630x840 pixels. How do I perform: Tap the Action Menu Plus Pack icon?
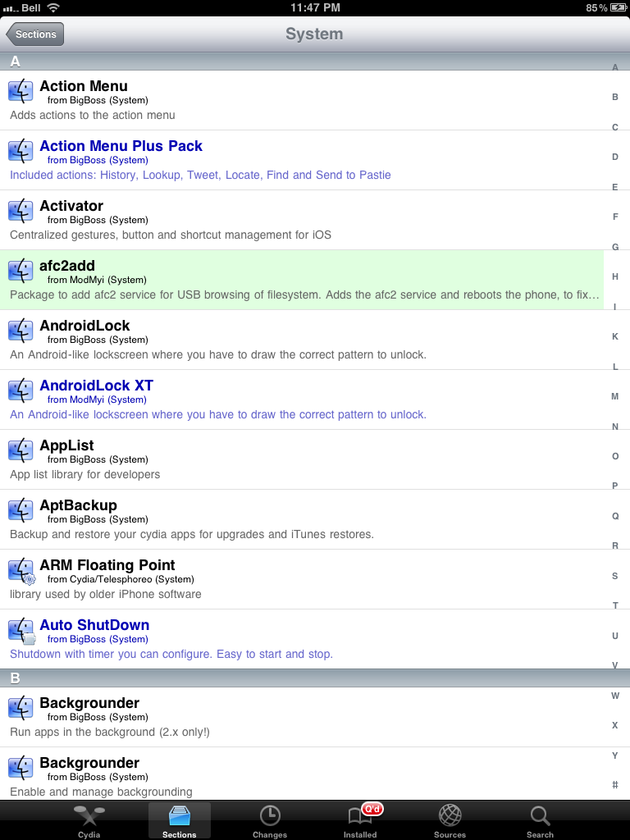(x=21, y=151)
